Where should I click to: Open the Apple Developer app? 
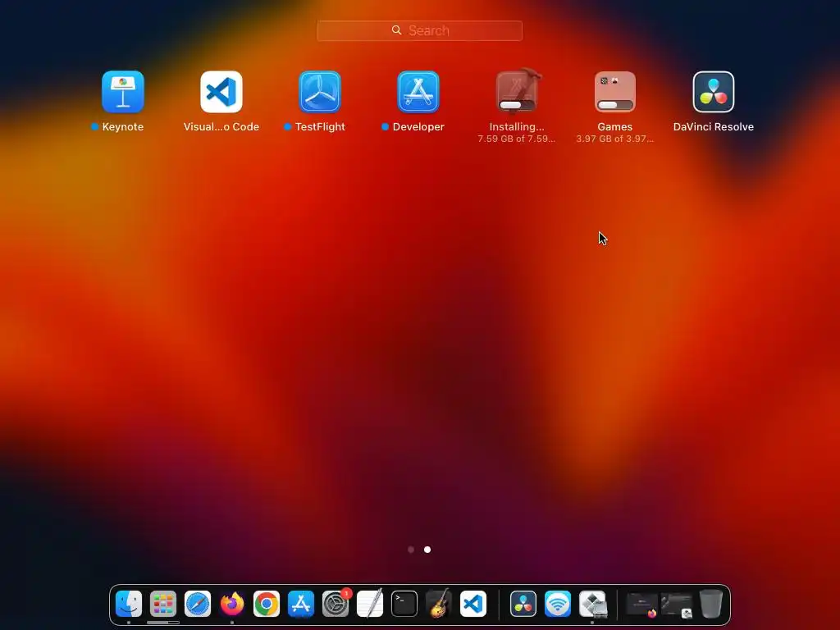tap(418, 92)
